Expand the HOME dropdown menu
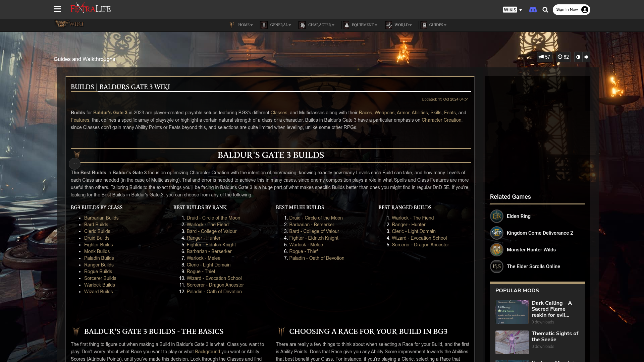The height and width of the screenshot is (362, 644). pos(245,25)
